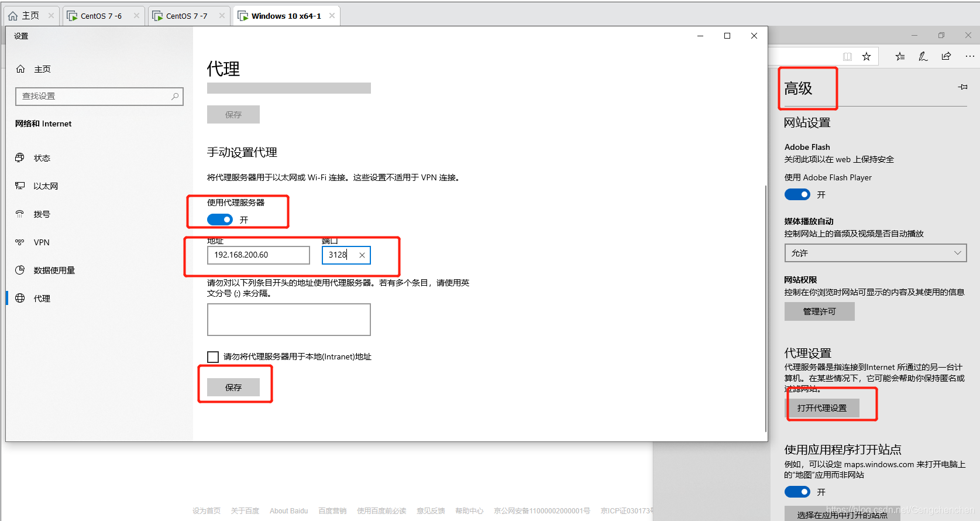Click the add notes pen icon
The height and width of the screenshot is (521, 980).
923,57
